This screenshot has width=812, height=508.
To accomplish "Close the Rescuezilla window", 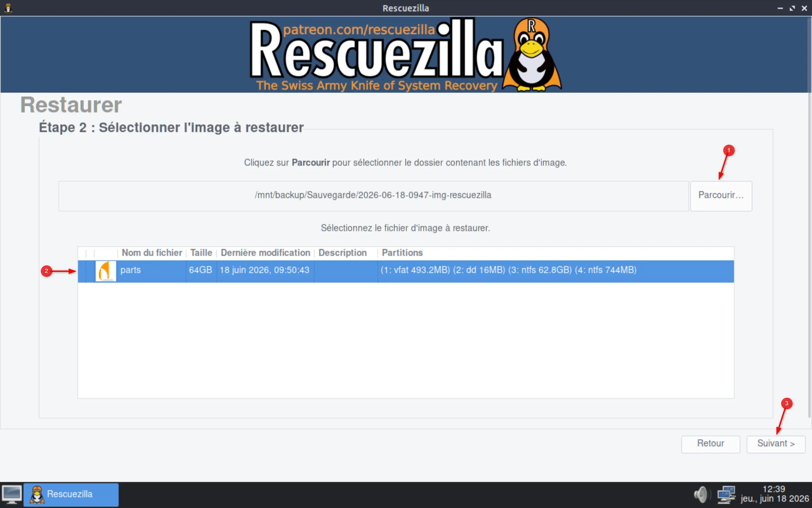I will (804, 8).
